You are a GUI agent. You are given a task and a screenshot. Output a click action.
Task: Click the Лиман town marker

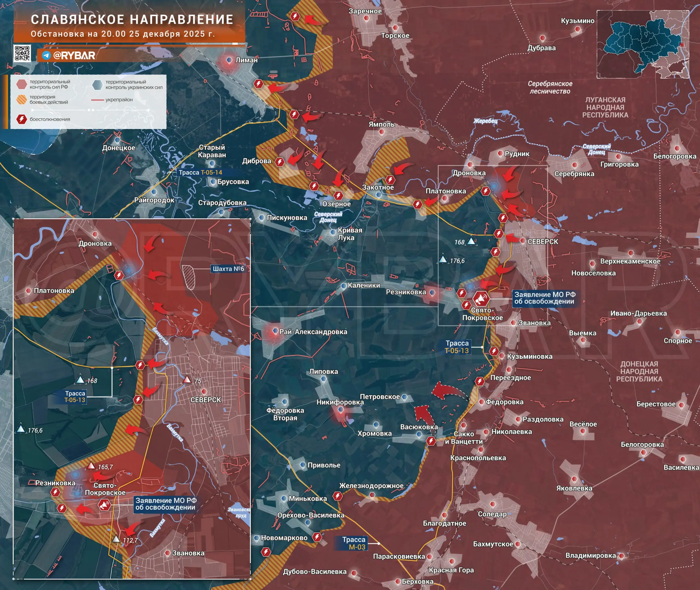tap(229, 60)
